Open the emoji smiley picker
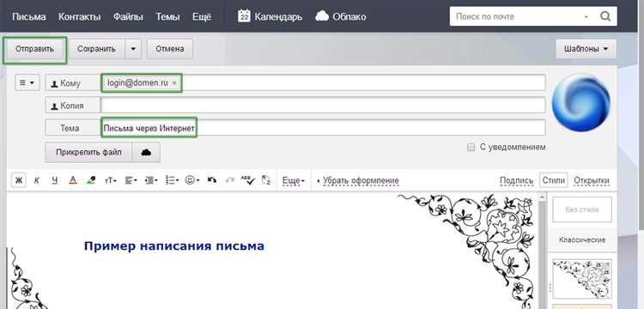This screenshot has width=644, height=309. (x=191, y=180)
